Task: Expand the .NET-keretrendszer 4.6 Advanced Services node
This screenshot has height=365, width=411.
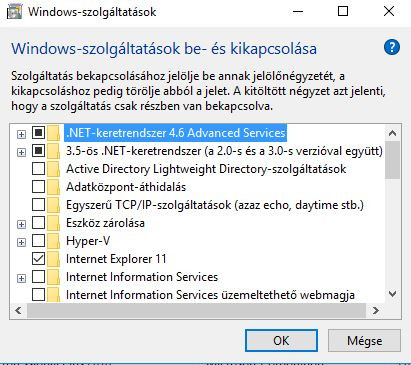Action: pyautogui.click(x=21, y=134)
